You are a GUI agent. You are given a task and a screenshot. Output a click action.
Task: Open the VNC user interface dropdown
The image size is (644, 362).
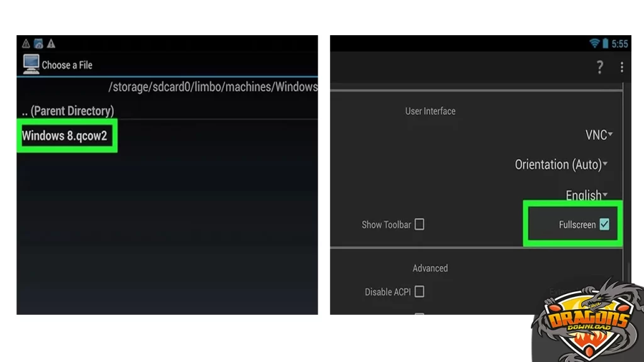pos(599,134)
